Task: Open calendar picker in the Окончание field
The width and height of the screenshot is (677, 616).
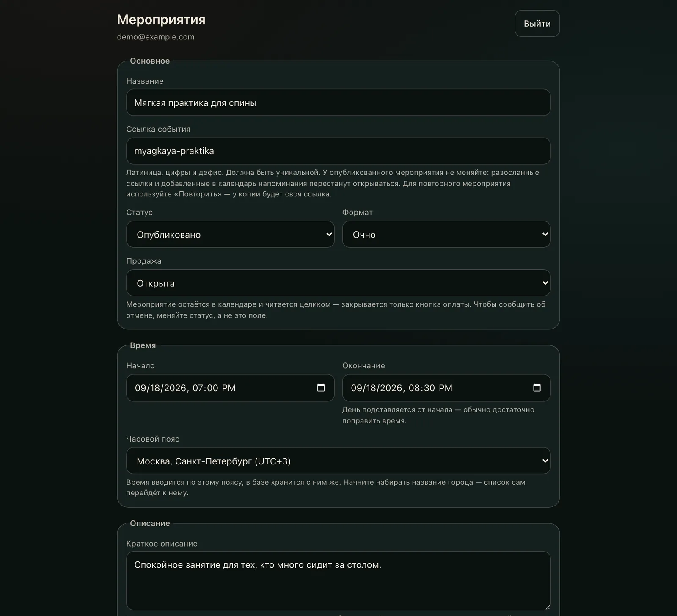Action: [x=537, y=387]
